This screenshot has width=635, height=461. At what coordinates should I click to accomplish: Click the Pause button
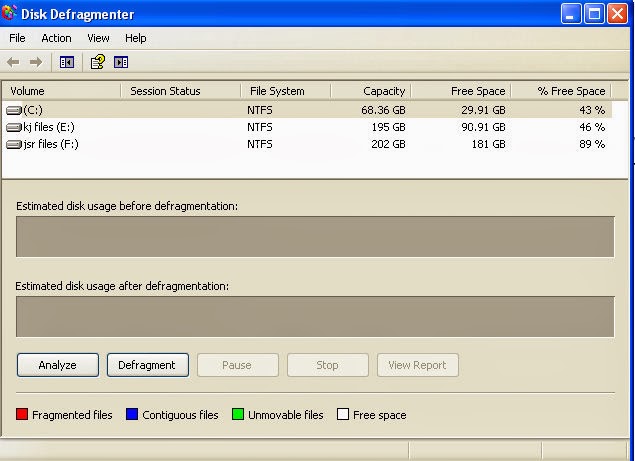[238, 365]
